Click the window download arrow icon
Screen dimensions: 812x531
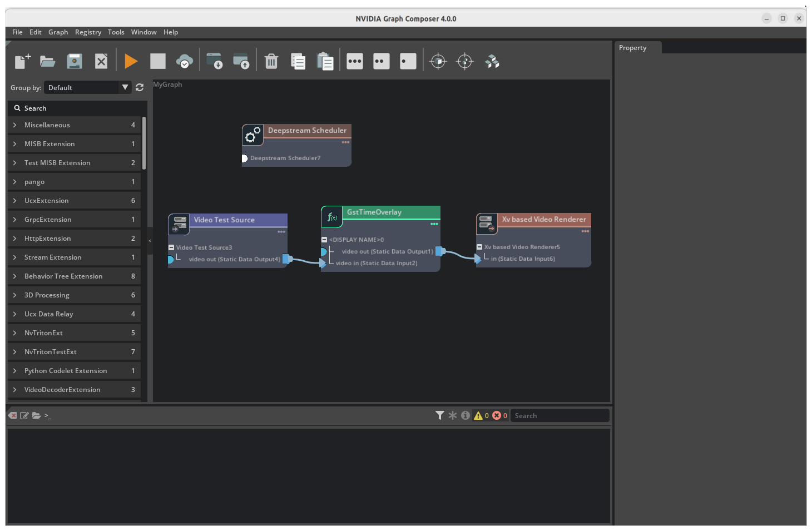click(x=214, y=61)
